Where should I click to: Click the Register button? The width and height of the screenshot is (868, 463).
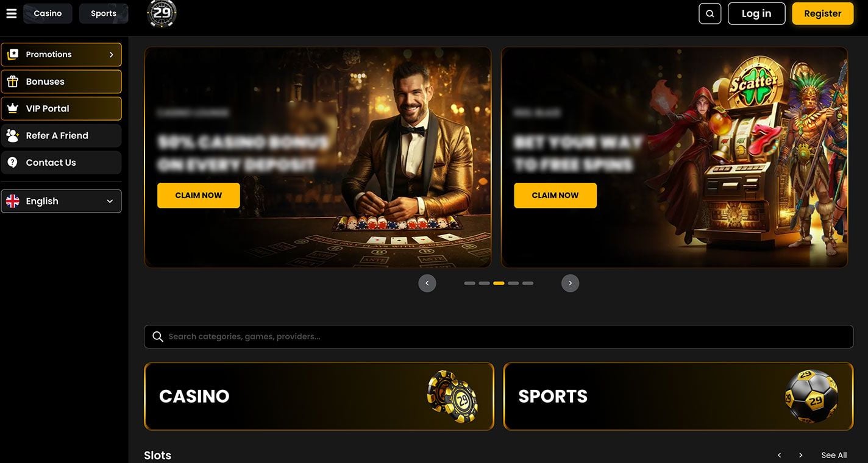(x=822, y=13)
